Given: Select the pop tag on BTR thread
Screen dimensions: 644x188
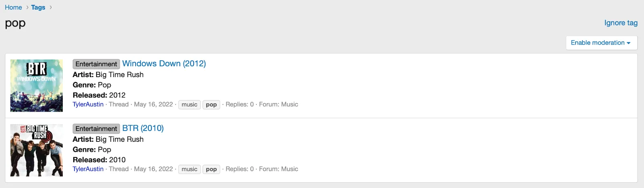Looking at the screenshot, I should click(211, 169).
